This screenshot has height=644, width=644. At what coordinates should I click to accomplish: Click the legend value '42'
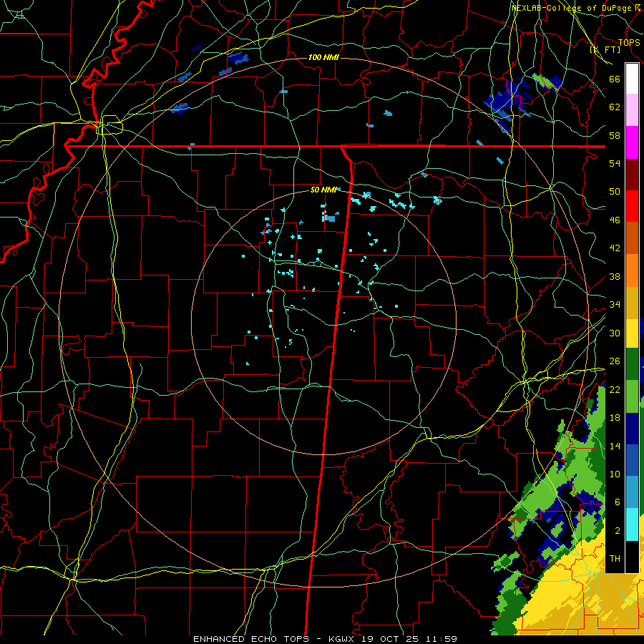pos(615,248)
